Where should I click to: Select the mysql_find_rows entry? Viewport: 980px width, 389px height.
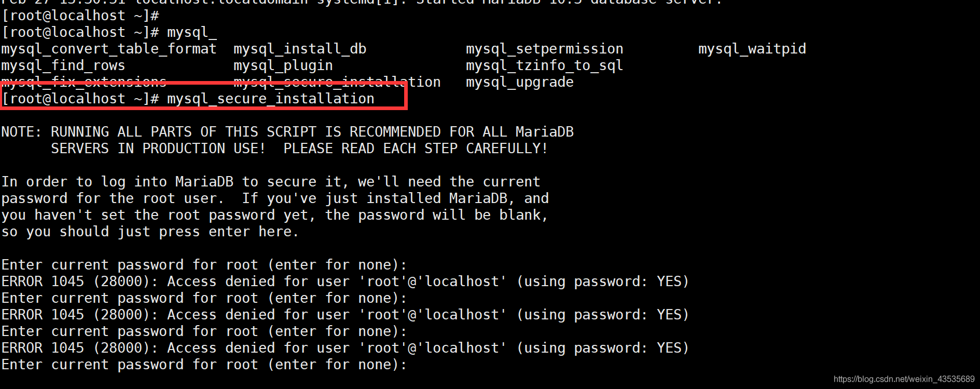pyautogui.click(x=63, y=65)
